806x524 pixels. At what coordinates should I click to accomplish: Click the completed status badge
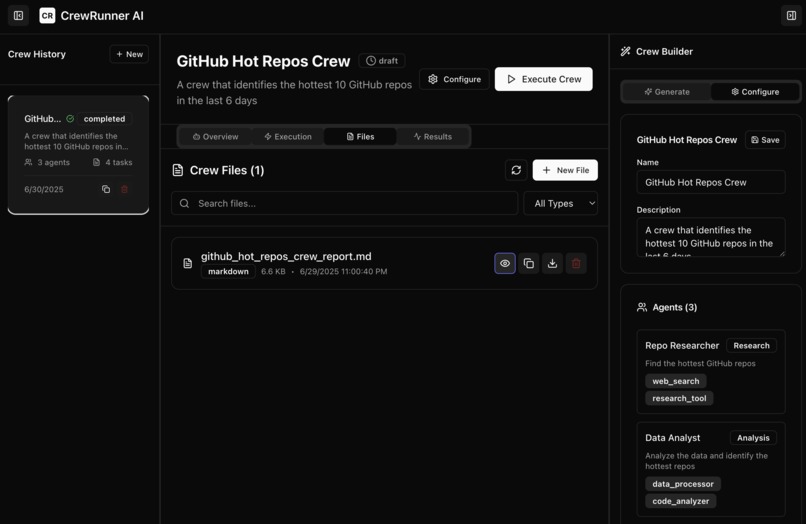[104, 119]
